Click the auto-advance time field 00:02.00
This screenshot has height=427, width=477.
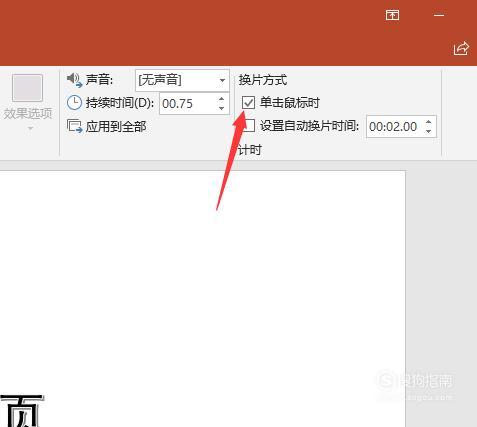[x=395, y=127]
